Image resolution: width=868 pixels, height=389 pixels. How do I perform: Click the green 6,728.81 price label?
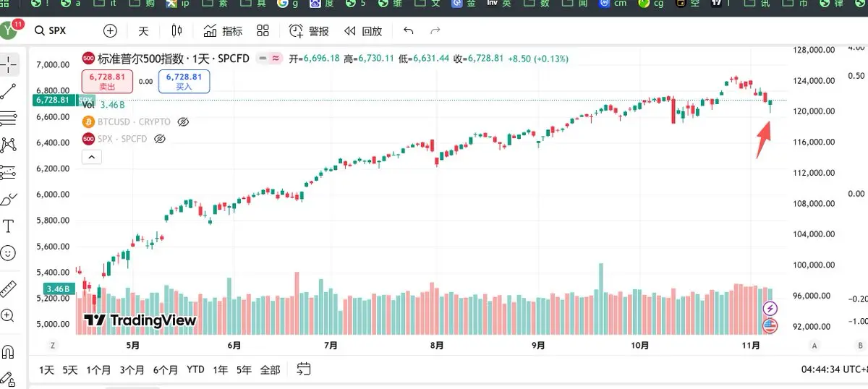click(54, 100)
